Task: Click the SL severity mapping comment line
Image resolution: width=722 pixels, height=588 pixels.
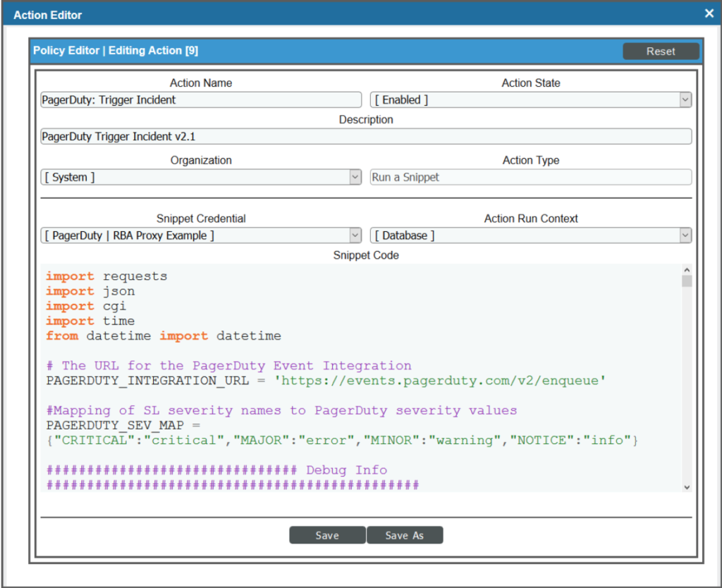Action: [x=281, y=410]
